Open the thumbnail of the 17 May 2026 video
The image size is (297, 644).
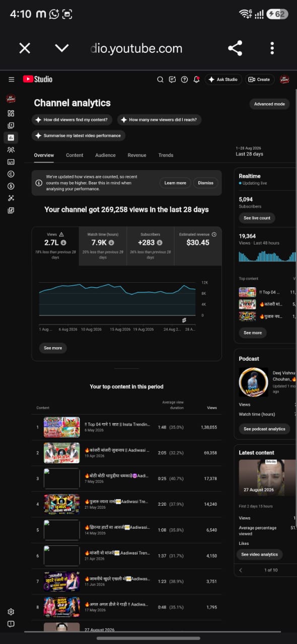point(61,607)
